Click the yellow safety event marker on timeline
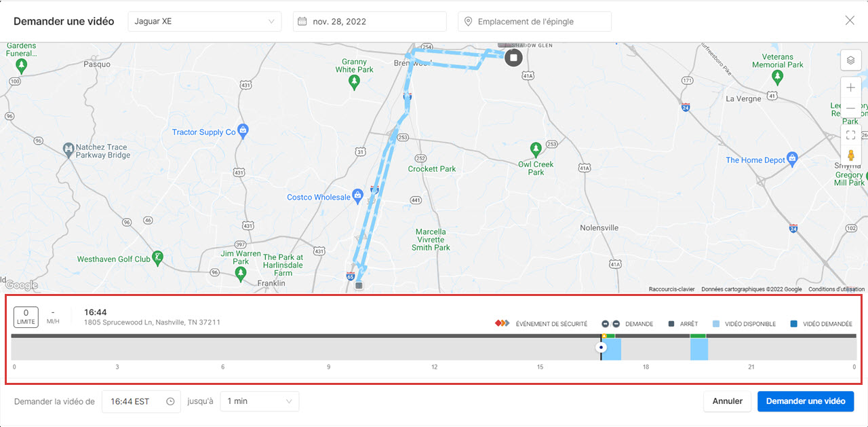Image resolution: width=868 pixels, height=427 pixels. click(x=604, y=335)
